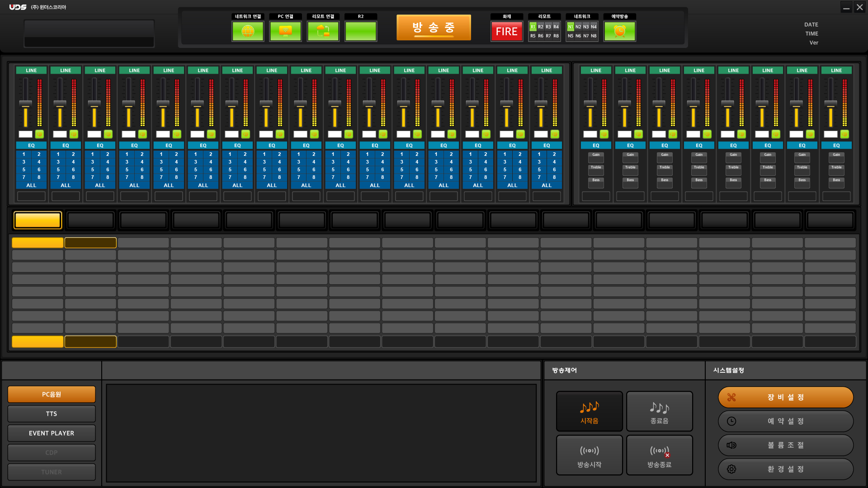
Task: Select the PC음원 source tab
Action: click(x=52, y=394)
